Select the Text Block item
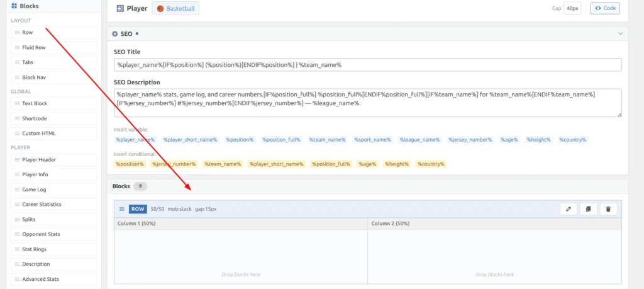644x289 pixels. pos(54,104)
